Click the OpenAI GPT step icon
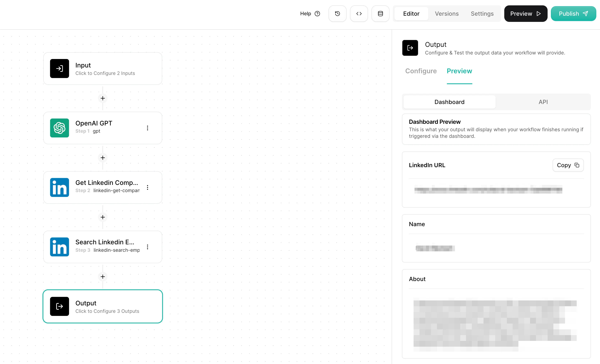Viewport: 600px width, 364px height. (59, 128)
